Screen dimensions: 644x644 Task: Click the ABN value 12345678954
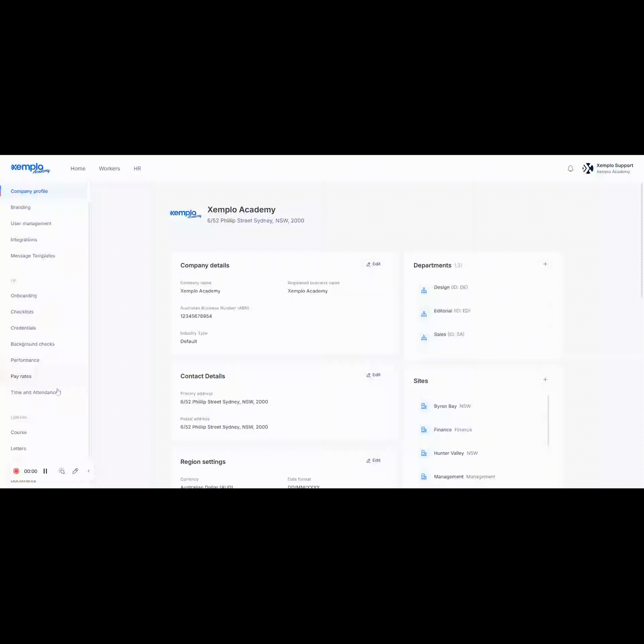[196, 316]
